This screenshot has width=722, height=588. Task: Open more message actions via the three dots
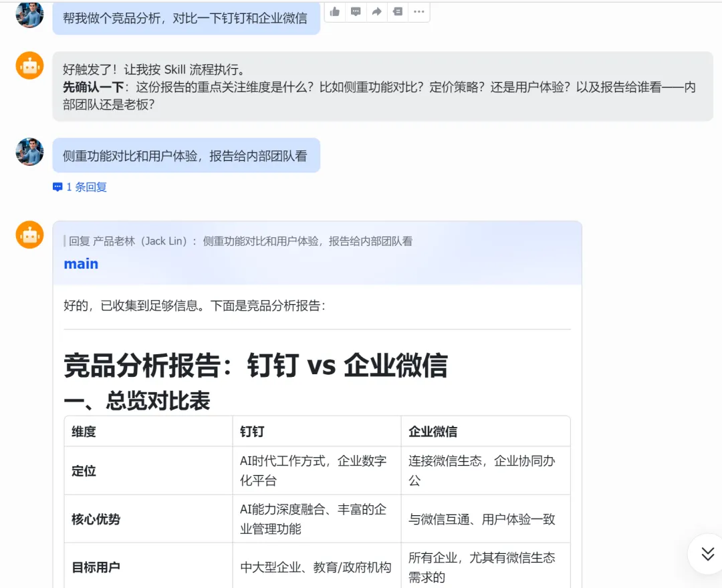click(x=418, y=11)
